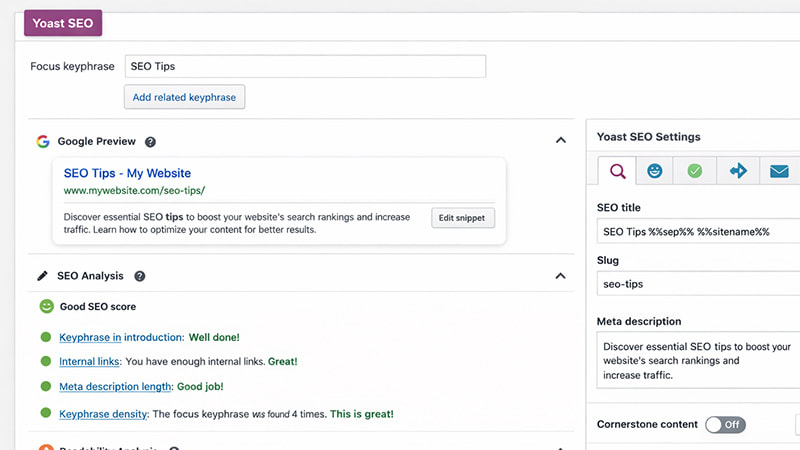This screenshot has width=800, height=450.
Task: Click into the Focus keyphrase input field
Action: 305,66
